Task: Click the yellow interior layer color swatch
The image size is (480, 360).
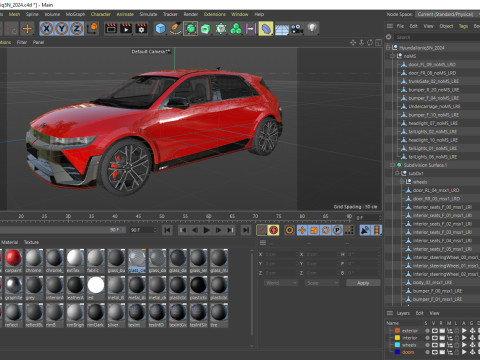Action: (397, 338)
